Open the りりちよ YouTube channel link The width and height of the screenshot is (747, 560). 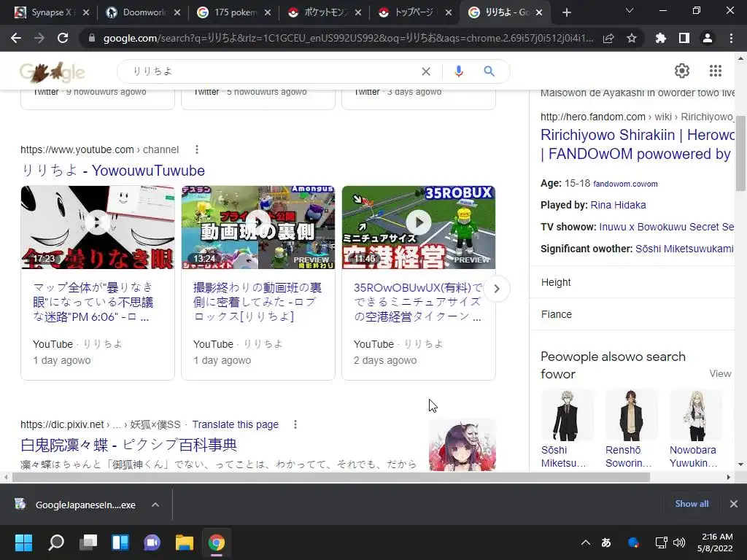pos(113,171)
